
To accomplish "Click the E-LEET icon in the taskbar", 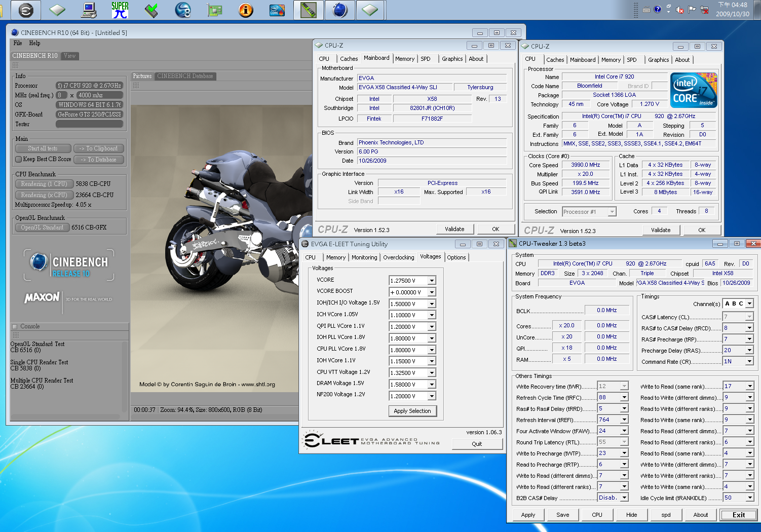I will point(26,10).
